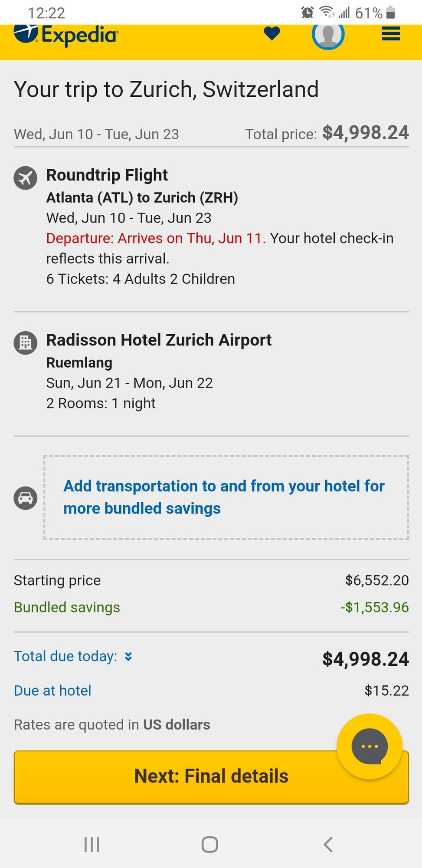
Task: Select the Roundtrip Flight heading
Action: coord(107,175)
